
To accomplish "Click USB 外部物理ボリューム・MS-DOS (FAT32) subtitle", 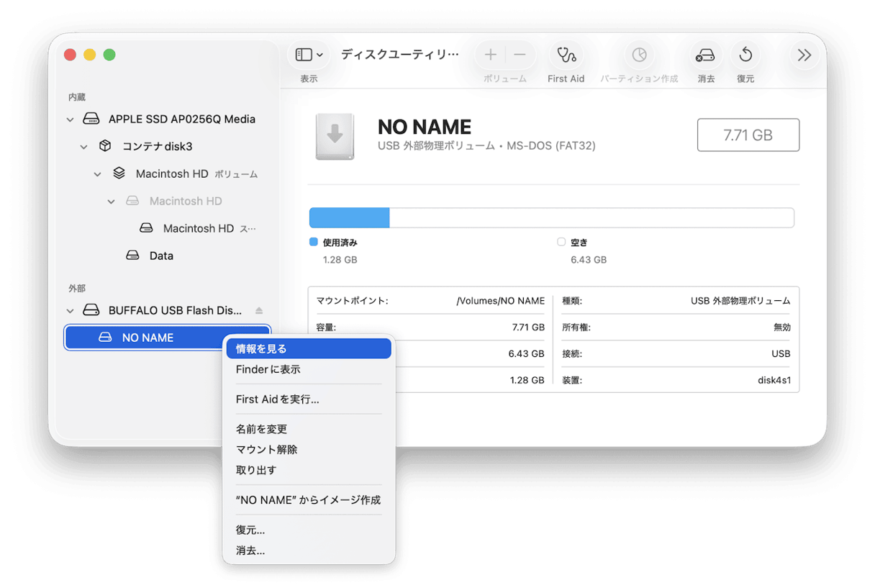I will point(486,146).
